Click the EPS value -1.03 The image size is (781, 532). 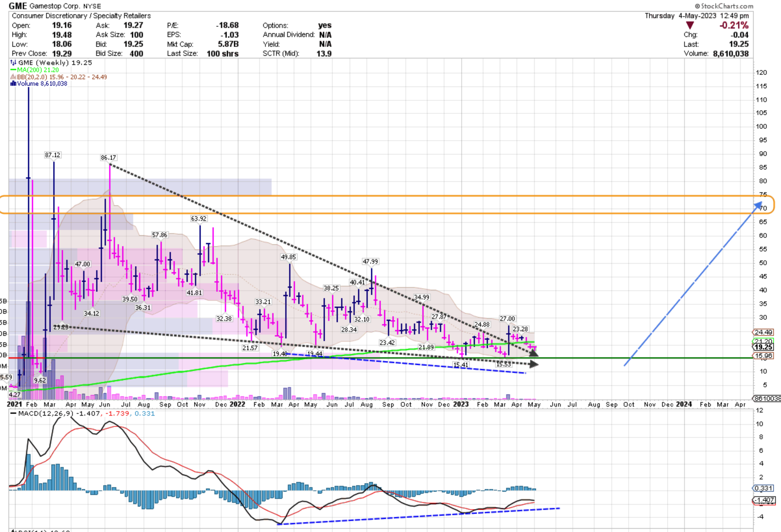point(230,35)
